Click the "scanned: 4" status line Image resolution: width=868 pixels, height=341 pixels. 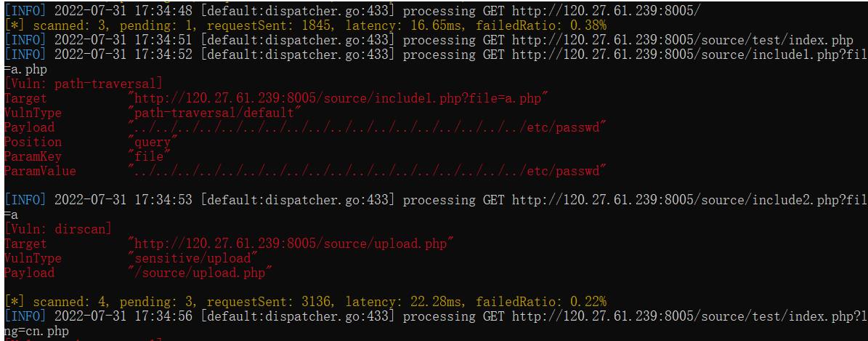pos(305,302)
